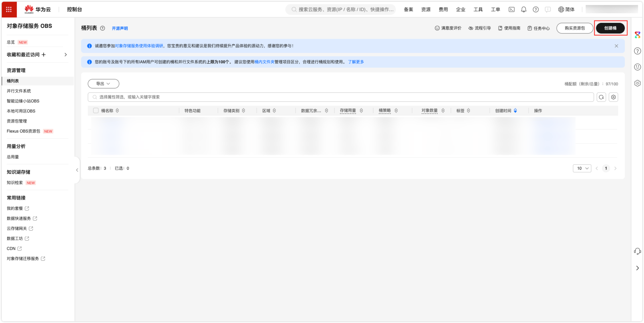
Task: Open table column settings gear
Action: point(613,97)
